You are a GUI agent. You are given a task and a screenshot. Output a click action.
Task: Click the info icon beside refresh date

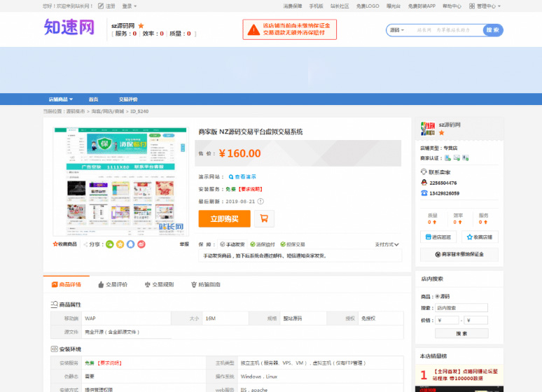260,201
